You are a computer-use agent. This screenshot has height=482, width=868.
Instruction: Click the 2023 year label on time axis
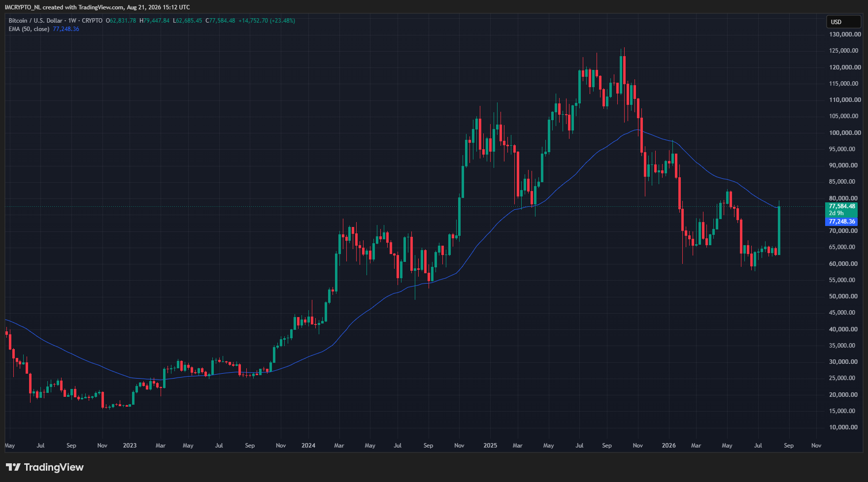130,446
